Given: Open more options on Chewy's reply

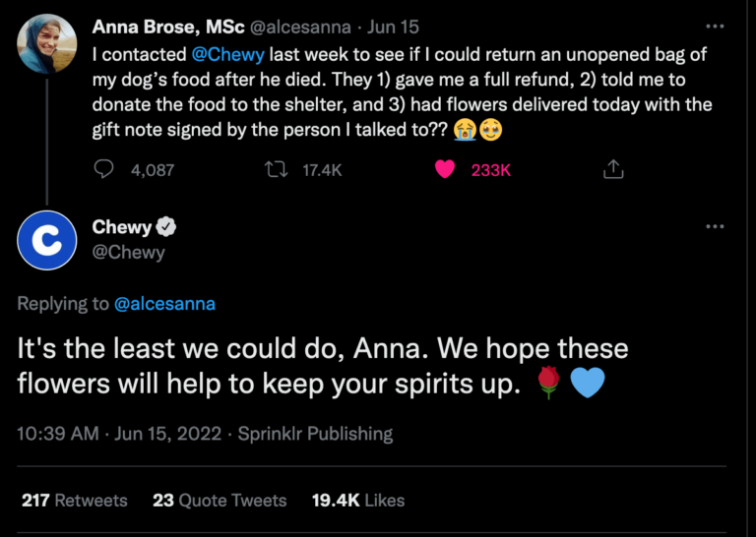Looking at the screenshot, I should click(x=716, y=227).
